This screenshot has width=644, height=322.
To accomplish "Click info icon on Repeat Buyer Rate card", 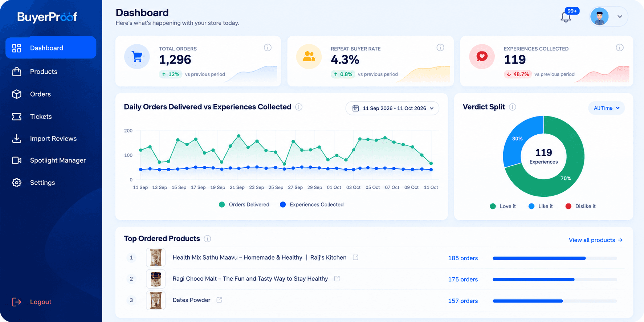I will point(440,48).
